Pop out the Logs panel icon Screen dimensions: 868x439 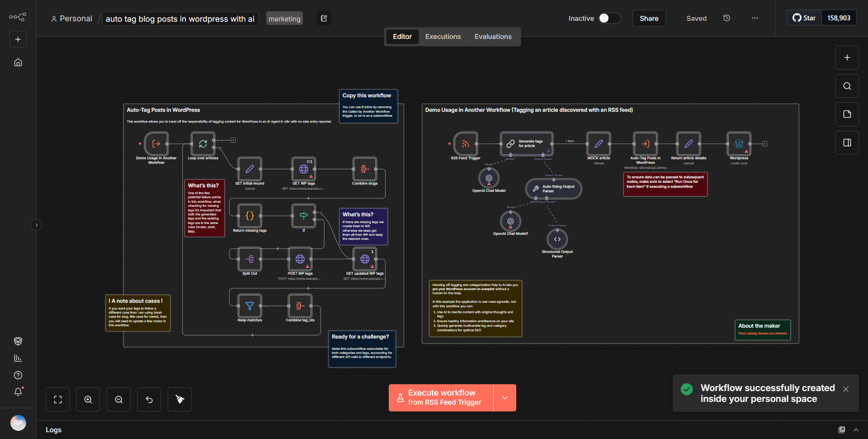(841, 430)
